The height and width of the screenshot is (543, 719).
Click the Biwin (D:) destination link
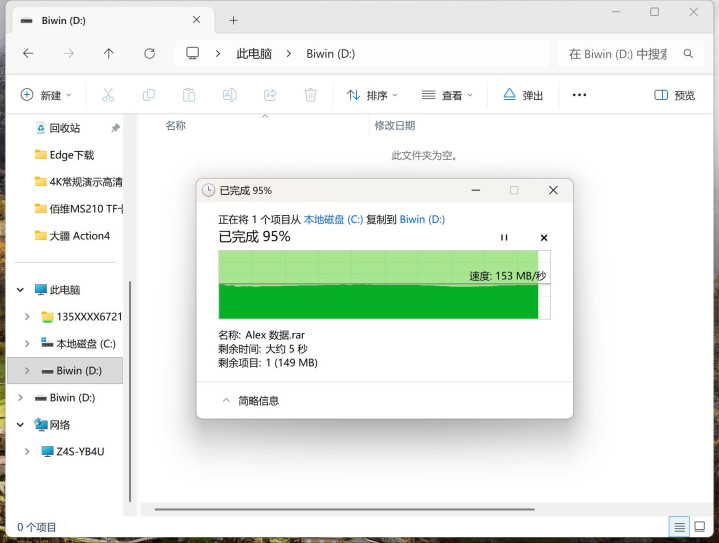pos(422,220)
